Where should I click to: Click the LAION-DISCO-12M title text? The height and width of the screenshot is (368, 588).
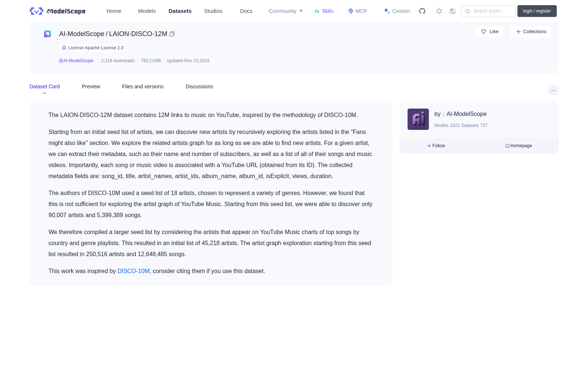pos(138,34)
